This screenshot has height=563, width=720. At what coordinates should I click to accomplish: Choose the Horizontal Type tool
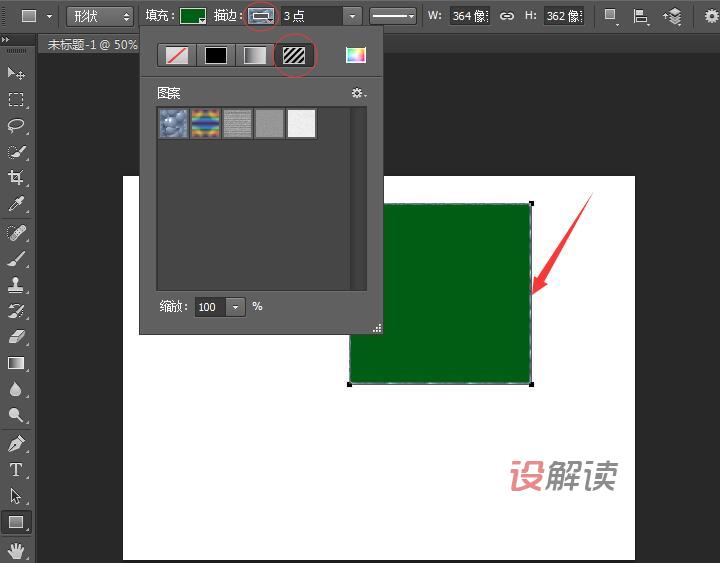(16, 469)
